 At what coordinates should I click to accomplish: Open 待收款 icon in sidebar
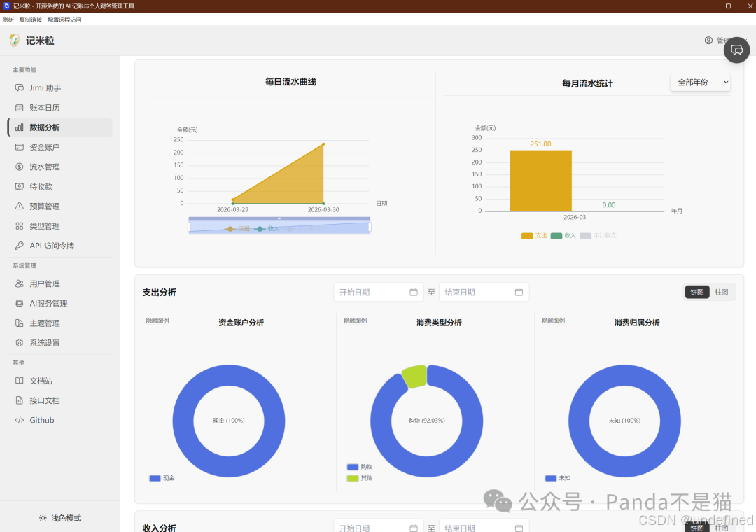click(20, 187)
